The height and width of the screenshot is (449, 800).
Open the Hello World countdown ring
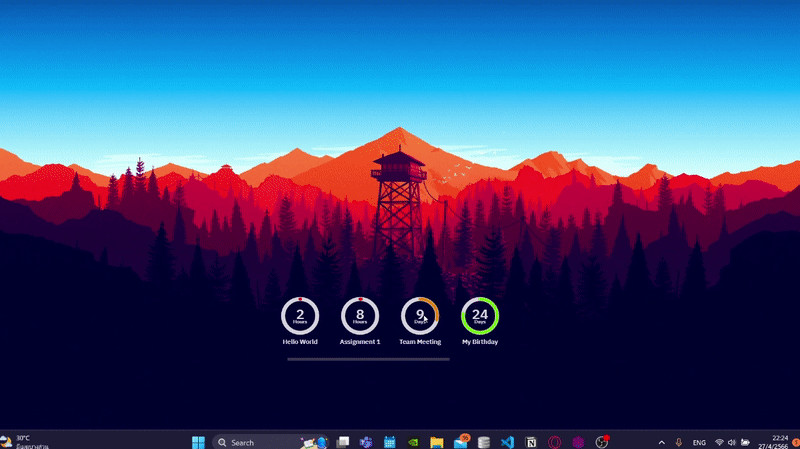pyautogui.click(x=300, y=316)
